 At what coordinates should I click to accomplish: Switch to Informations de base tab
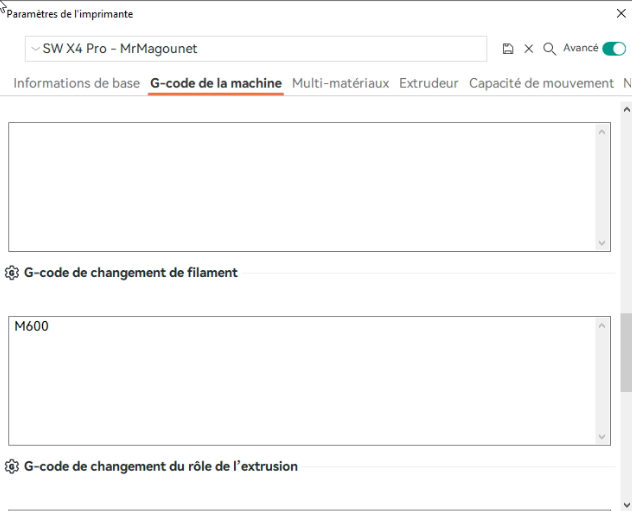pos(77,83)
